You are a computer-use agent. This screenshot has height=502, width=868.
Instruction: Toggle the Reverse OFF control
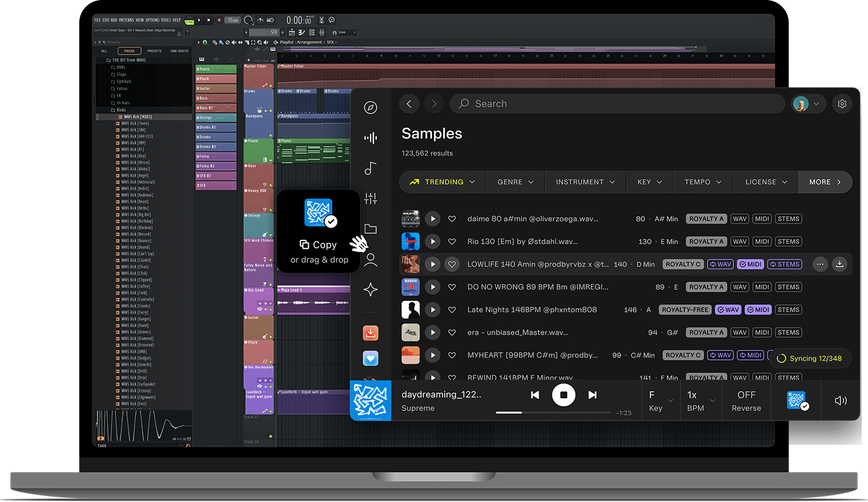point(746,401)
